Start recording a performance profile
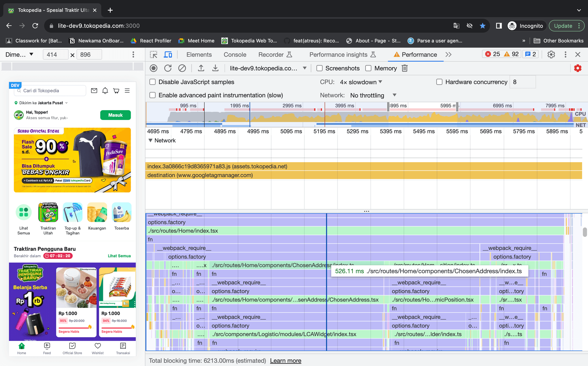Screen dimensions: 588x366 [153, 68]
